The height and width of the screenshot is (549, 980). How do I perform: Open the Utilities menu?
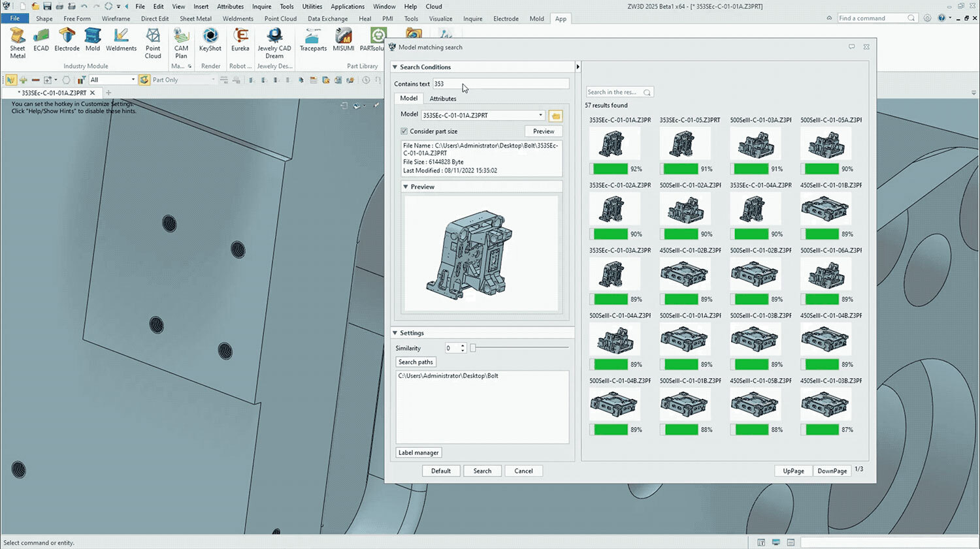[312, 7]
